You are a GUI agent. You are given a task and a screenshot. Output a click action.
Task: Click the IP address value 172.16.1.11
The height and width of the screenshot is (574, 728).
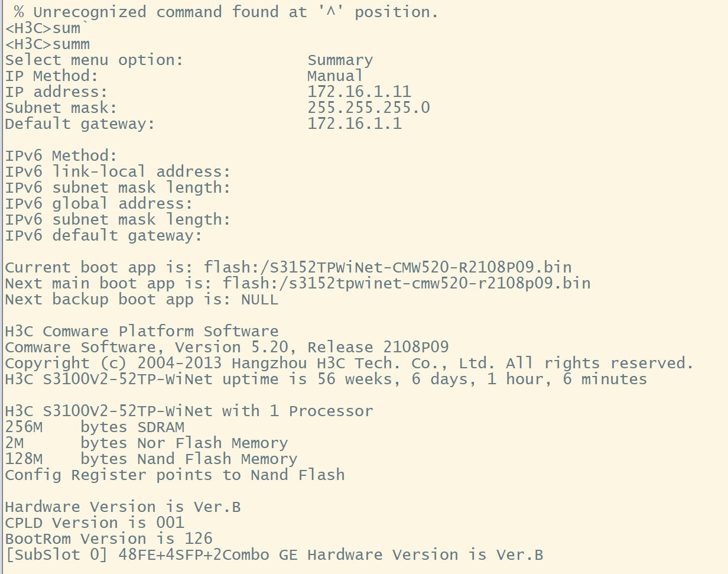coord(359,92)
